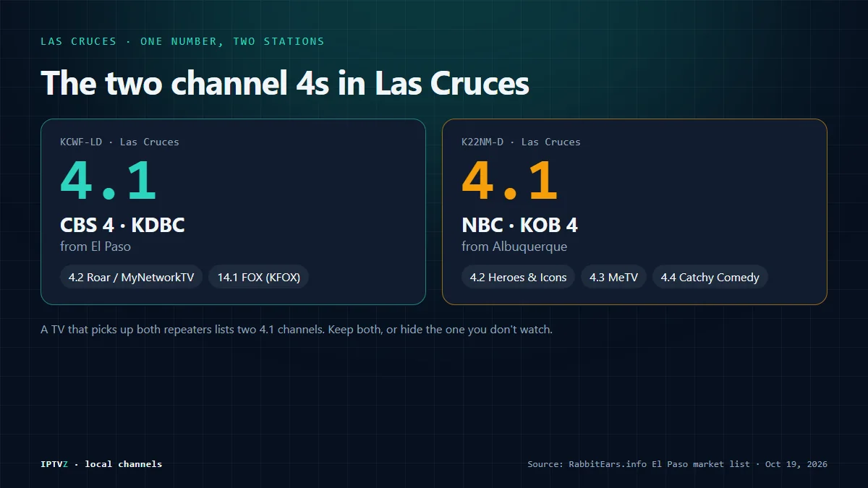The image size is (868, 488).
Task: Select the 'NBC · KOB 4' heading
Action: [519, 225]
